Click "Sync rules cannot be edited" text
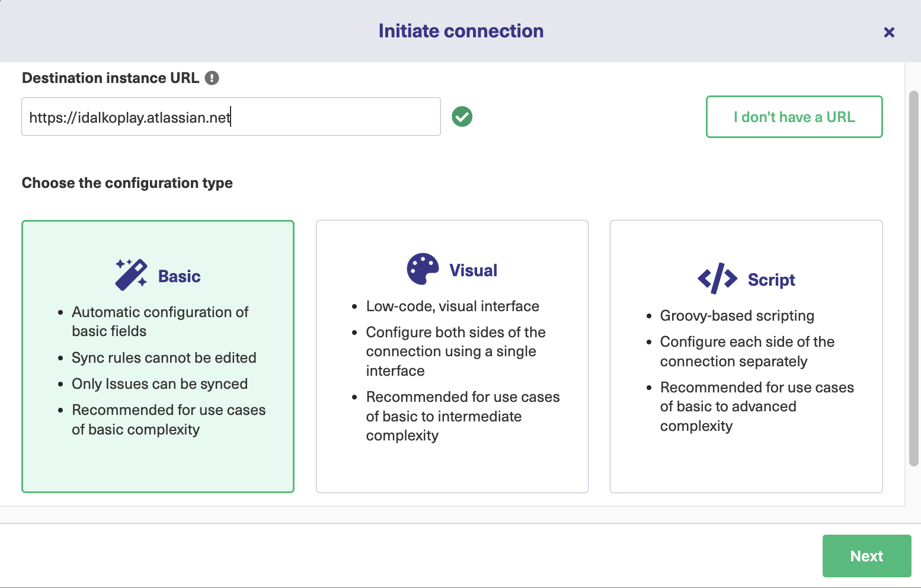Image resolution: width=921 pixels, height=588 pixels. point(164,358)
